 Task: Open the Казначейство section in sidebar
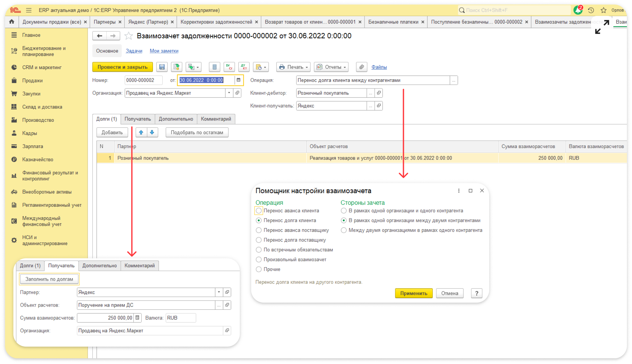[x=37, y=159]
